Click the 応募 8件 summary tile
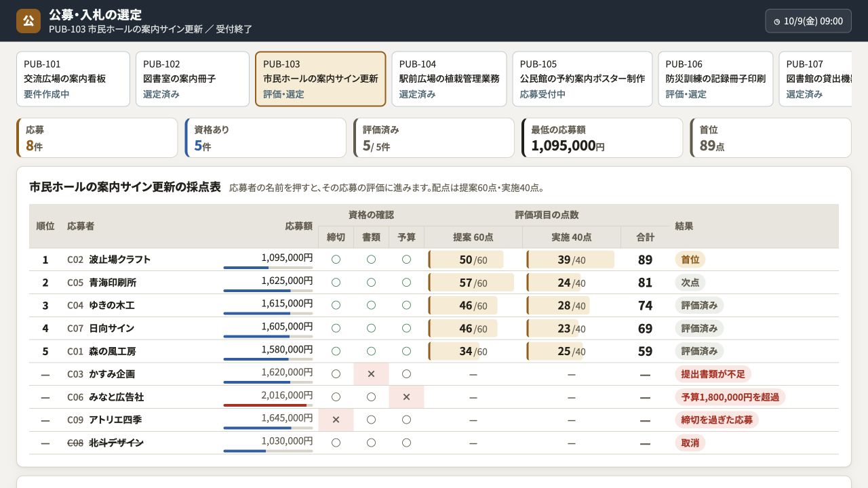Image resolution: width=868 pixels, height=488 pixels. 97,138
